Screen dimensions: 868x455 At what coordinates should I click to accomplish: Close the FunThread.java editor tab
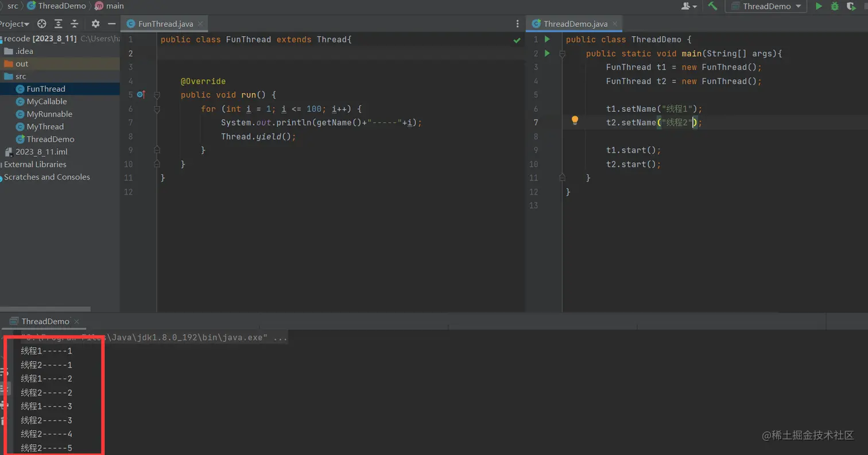coord(201,24)
